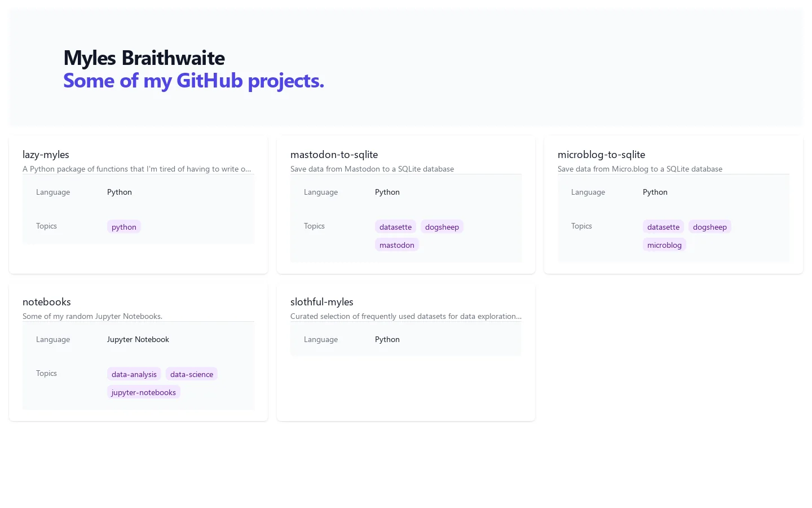The image size is (812, 508).
Task: Click the Language label in the lazy-myles card
Action: [53, 192]
